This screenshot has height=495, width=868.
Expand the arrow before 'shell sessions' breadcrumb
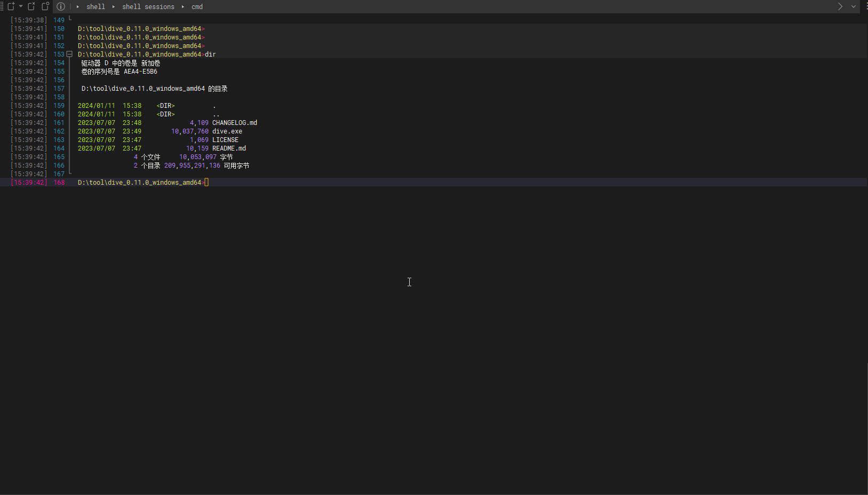113,7
